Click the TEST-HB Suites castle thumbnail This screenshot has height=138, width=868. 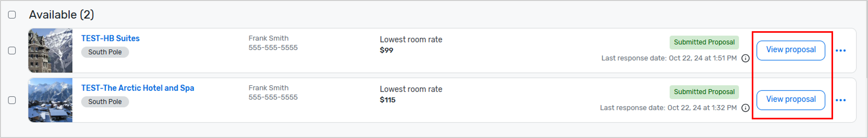[x=51, y=51]
